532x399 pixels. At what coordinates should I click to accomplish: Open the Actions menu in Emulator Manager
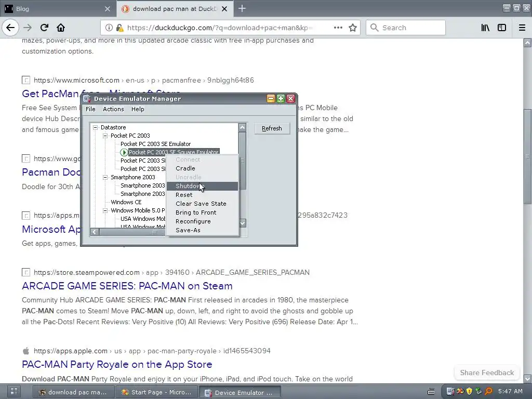113,109
